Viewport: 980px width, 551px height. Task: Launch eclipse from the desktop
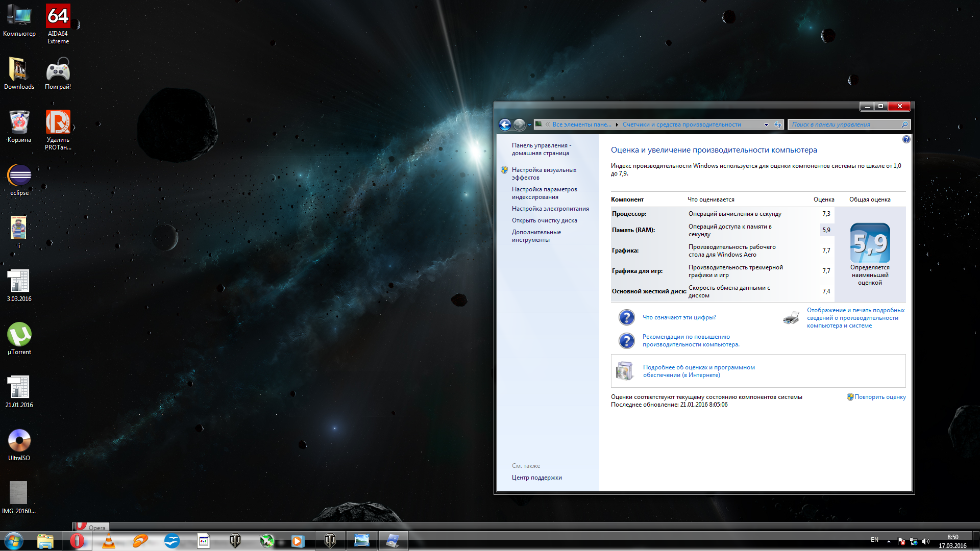[19, 180]
